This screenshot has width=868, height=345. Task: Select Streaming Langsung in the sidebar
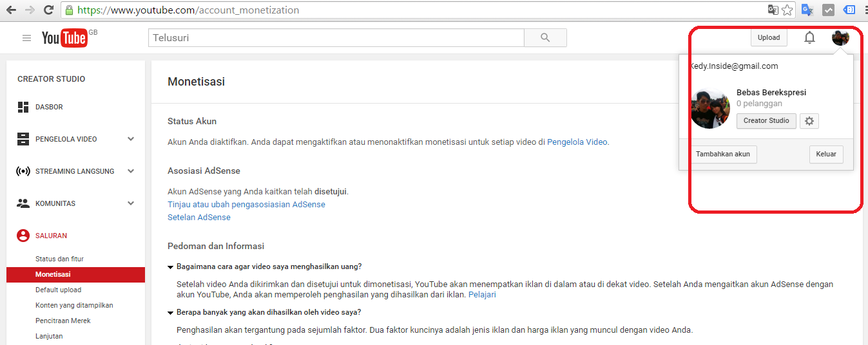pyautogui.click(x=75, y=171)
